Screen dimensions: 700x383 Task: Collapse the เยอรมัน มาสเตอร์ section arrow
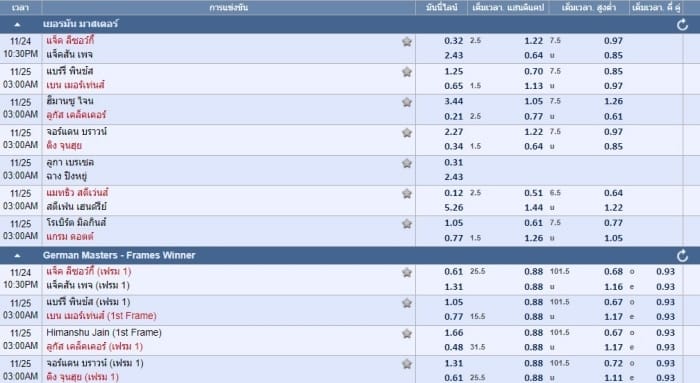pos(17,25)
